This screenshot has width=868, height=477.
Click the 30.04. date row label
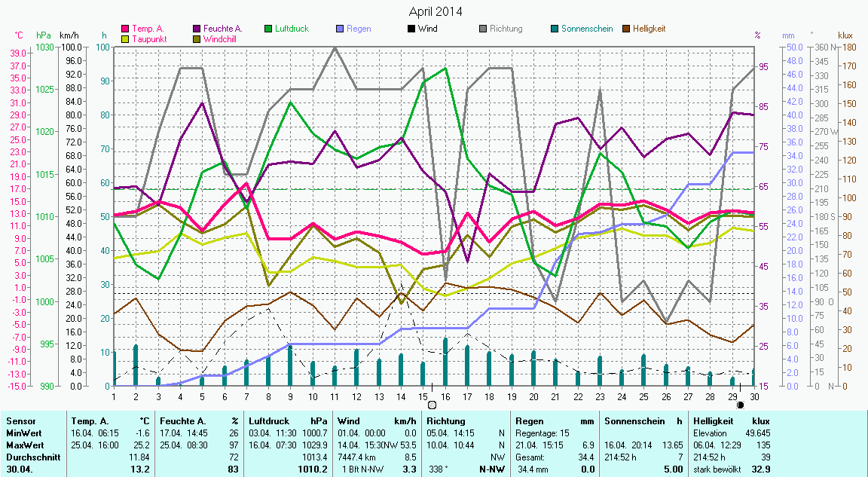pyautogui.click(x=20, y=469)
